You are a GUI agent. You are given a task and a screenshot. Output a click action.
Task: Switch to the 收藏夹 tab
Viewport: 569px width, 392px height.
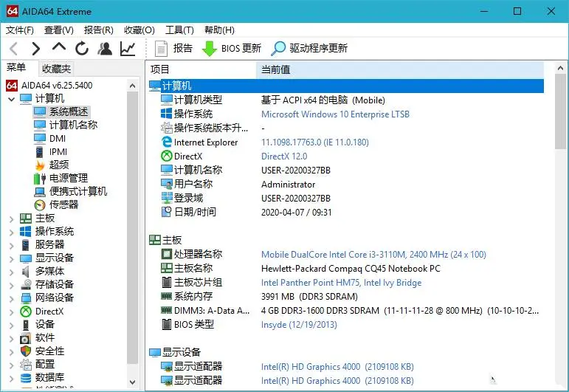coord(56,69)
